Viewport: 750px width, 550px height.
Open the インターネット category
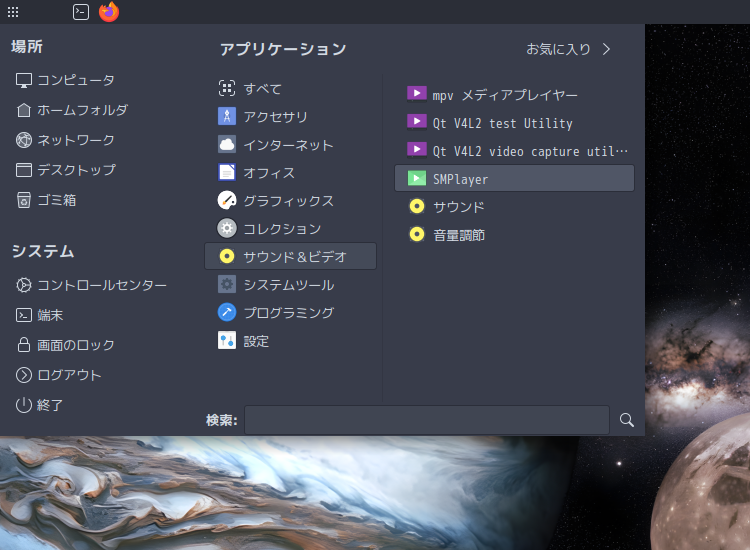[290, 144]
